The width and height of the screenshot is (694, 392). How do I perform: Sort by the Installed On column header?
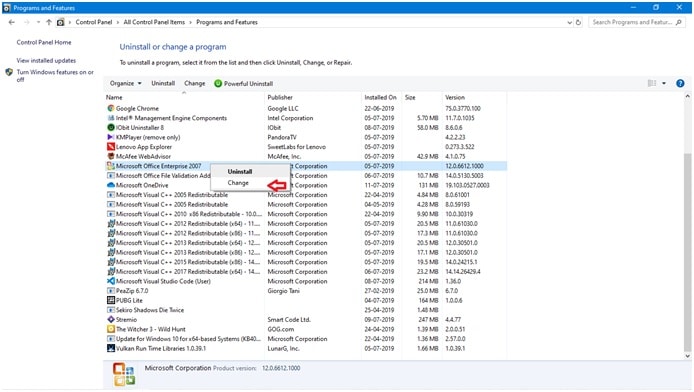coord(381,97)
